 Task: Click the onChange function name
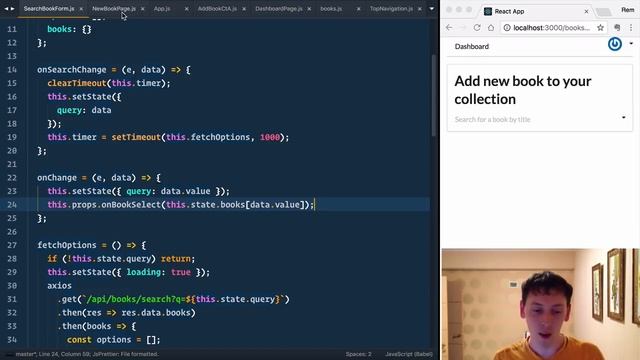57,178
